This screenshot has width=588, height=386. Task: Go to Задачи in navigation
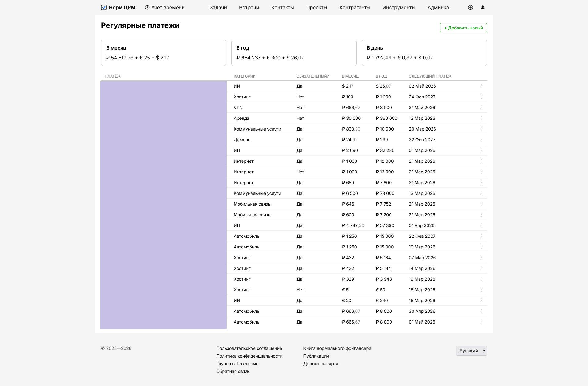pyautogui.click(x=218, y=7)
